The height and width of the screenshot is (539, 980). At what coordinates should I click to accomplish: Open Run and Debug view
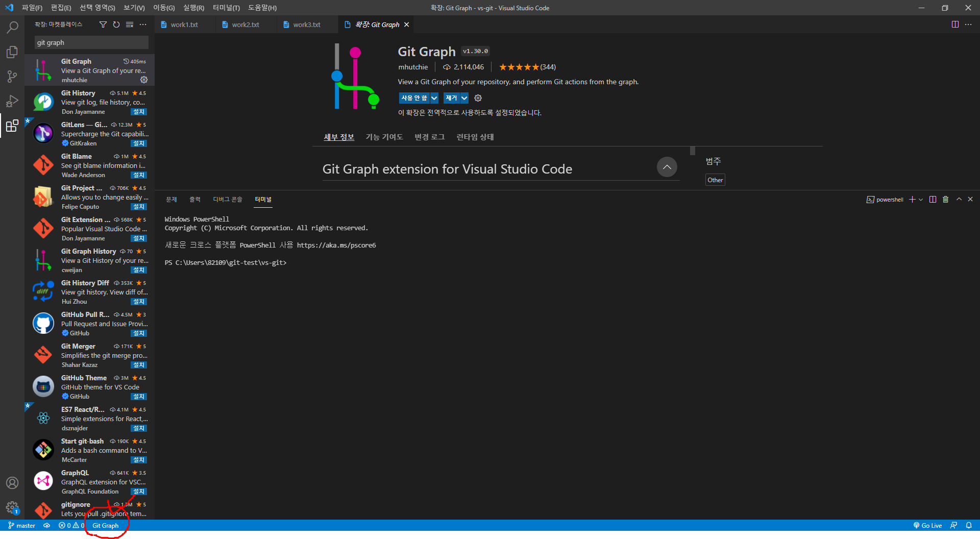[x=12, y=101]
